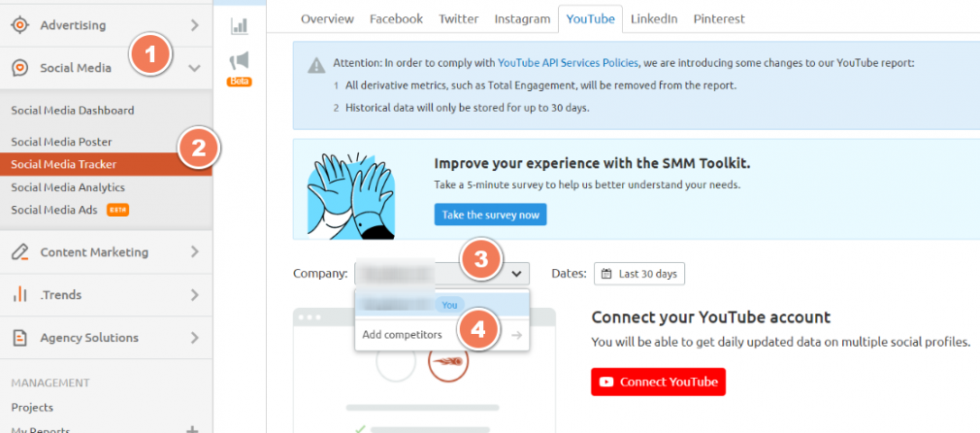The image size is (980, 433).
Task: Click the calendar icon in the Dates button
Action: coord(606,274)
